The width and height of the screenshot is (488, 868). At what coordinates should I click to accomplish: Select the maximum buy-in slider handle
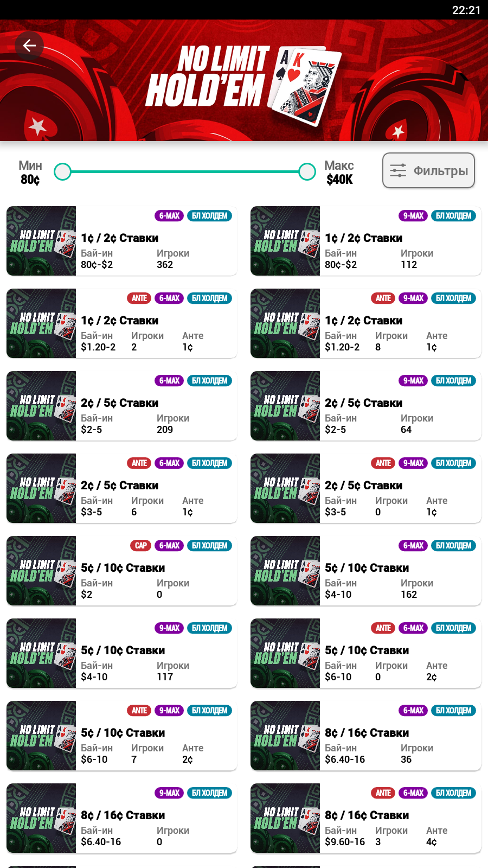pyautogui.click(x=307, y=172)
